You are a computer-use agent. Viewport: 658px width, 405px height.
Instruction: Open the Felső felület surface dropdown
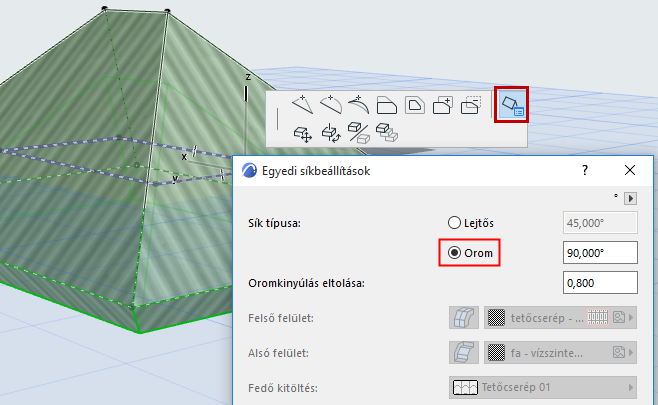(x=560, y=318)
